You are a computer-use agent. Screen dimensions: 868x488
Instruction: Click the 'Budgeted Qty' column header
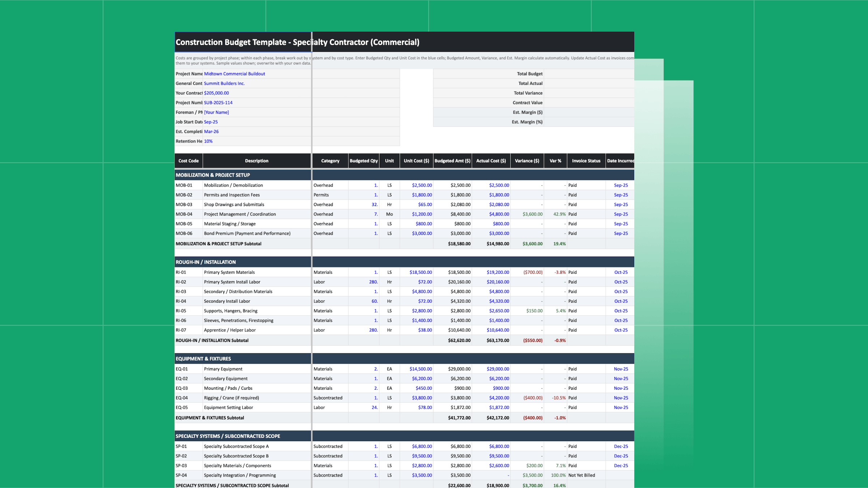363,161
